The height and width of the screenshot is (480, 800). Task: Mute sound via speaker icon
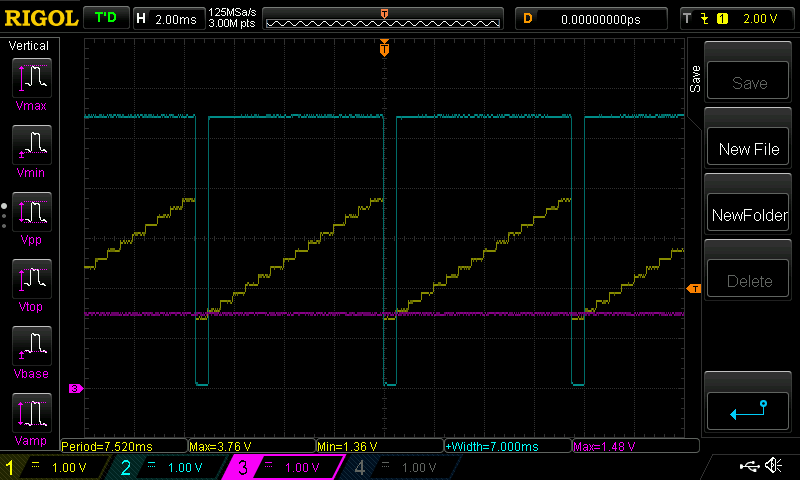coord(773,466)
